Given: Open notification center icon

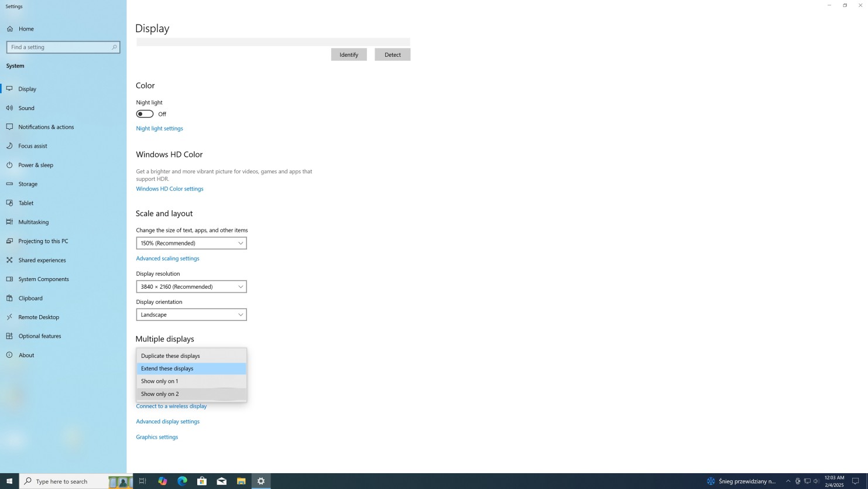Looking at the screenshot, I should click(x=855, y=481).
